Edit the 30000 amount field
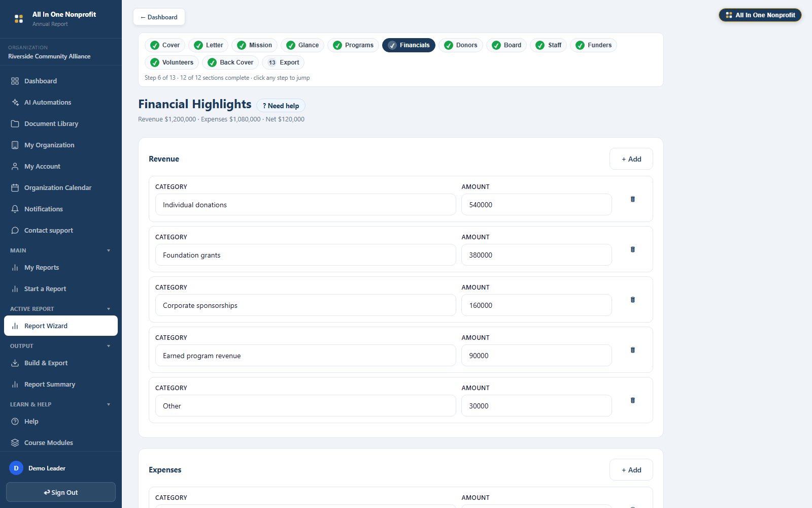 [536, 406]
